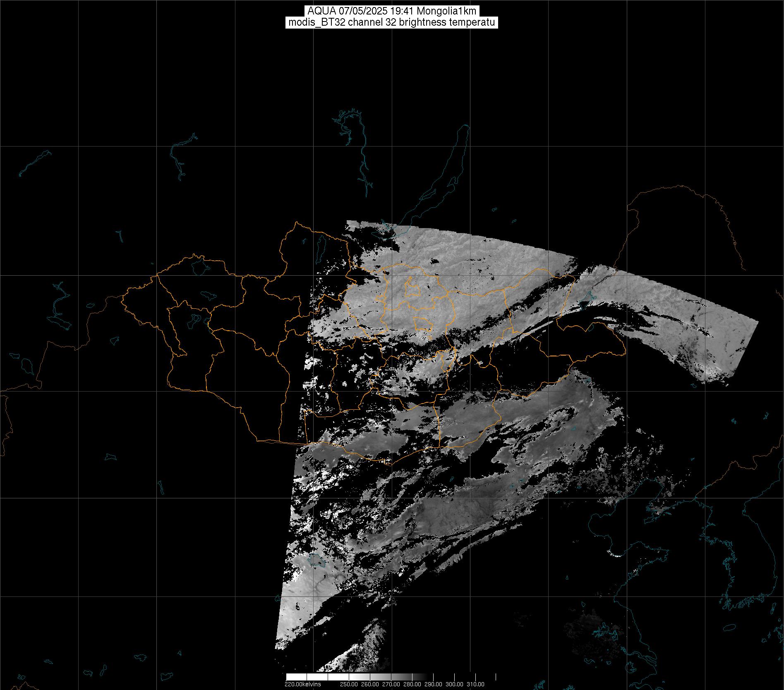Click the '280.00' color bar label
The image size is (784, 690).
click(412, 684)
